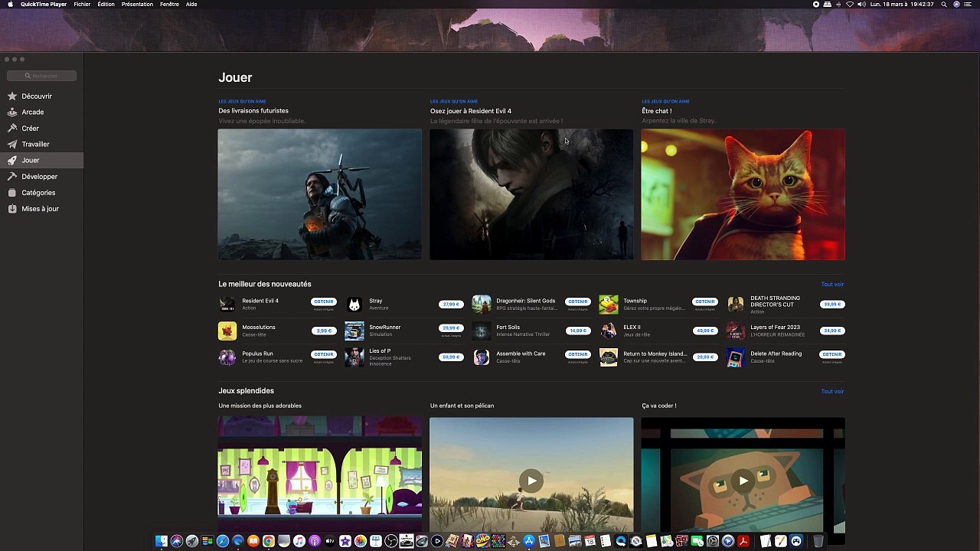
Task: Select Travailler in the sidebar
Action: click(x=35, y=145)
